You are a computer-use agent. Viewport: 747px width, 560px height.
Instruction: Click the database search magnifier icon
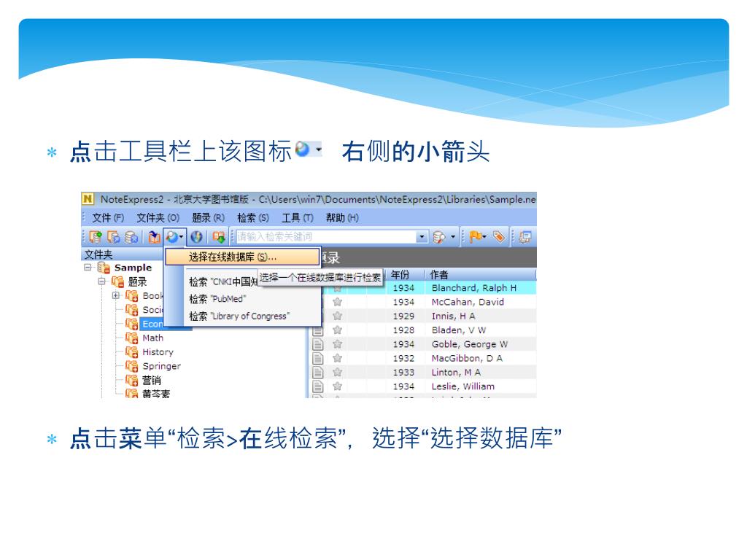(438, 237)
